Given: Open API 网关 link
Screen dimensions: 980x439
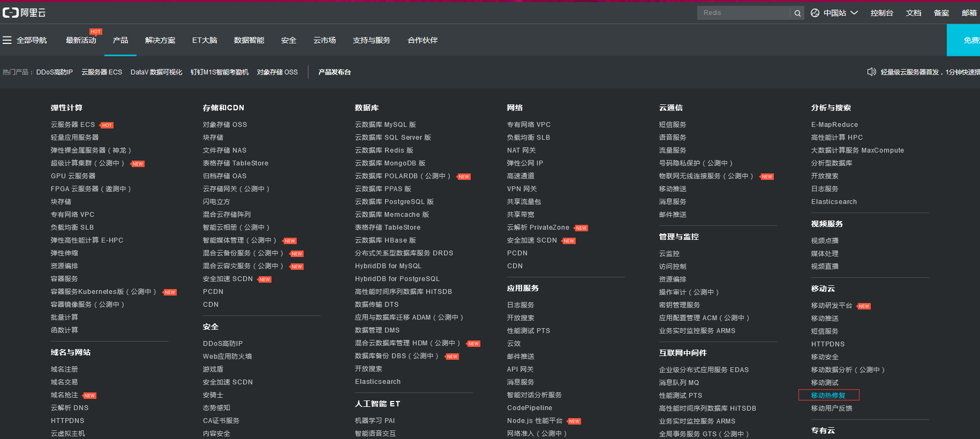Looking at the screenshot, I should click(521, 369).
